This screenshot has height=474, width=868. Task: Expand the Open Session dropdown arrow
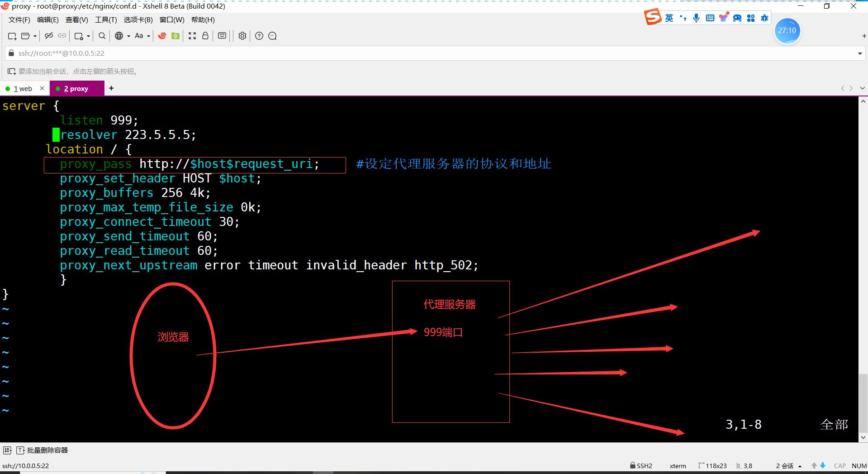click(x=35, y=36)
